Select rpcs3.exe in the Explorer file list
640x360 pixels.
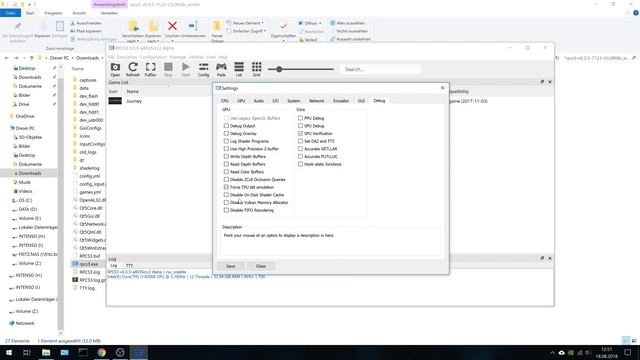click(89, 264)
